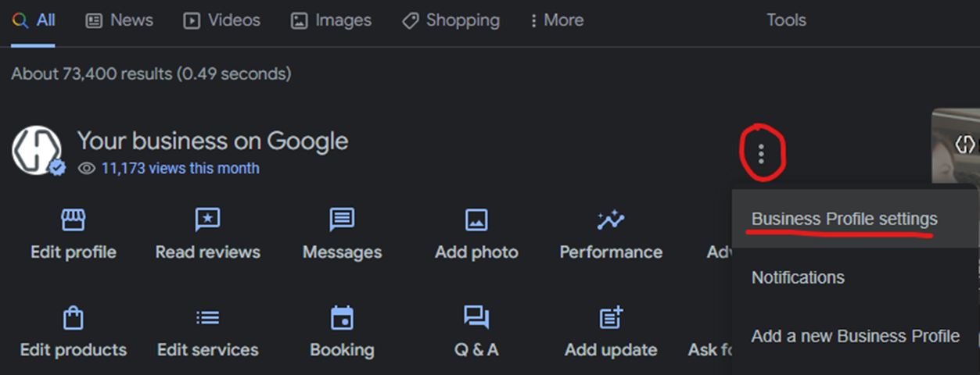Image resolution: width=980 pixels, height=375 pixels.
Task: Click the Q & A label text
Action: tap(476, 349)
